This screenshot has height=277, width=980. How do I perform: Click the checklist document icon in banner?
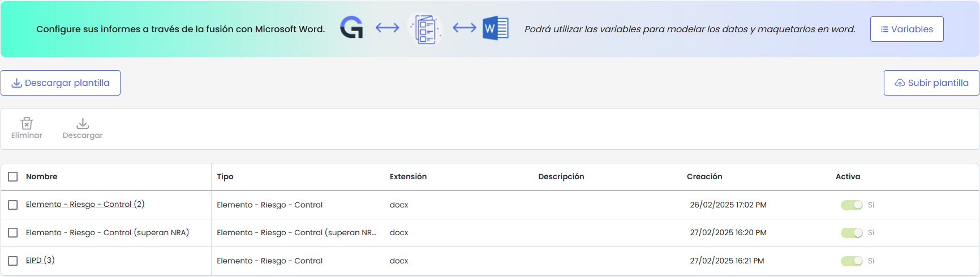pos(426,29)
